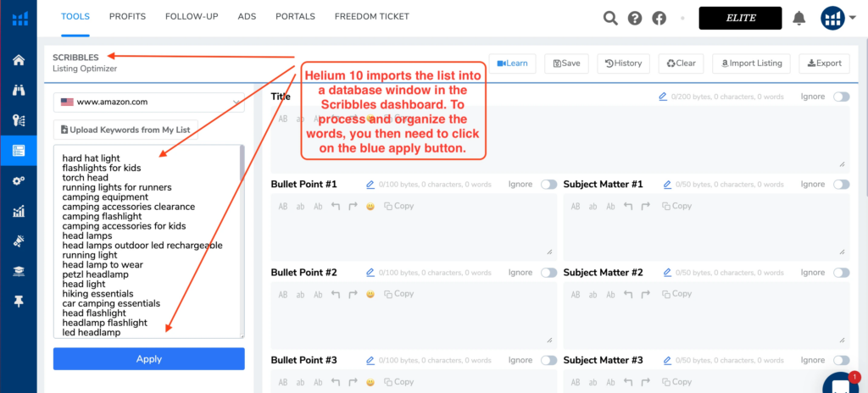Open the gears operations sidebar icon
This screenshot has width=868, height=393.
[19, 181]
